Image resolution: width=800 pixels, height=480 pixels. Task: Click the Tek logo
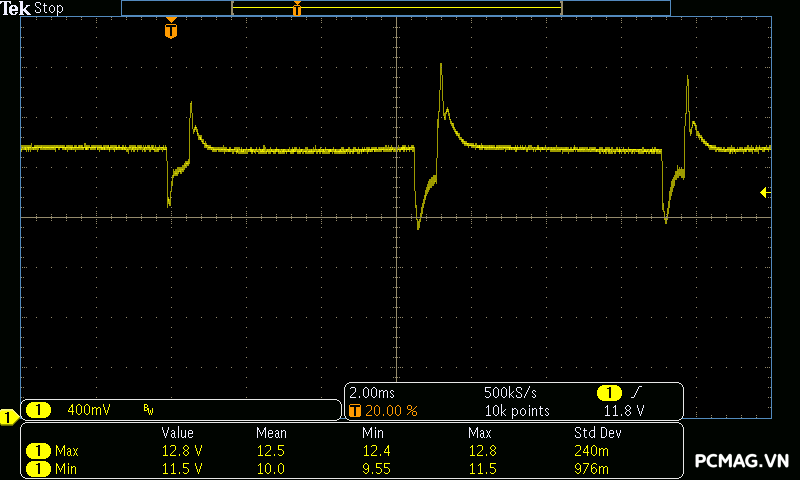15,8
